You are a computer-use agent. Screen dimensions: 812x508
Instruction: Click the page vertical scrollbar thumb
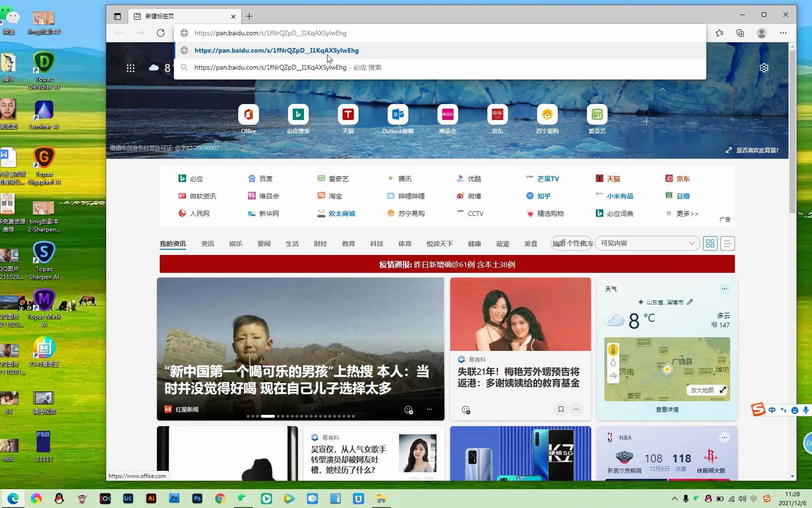point(792,132)
